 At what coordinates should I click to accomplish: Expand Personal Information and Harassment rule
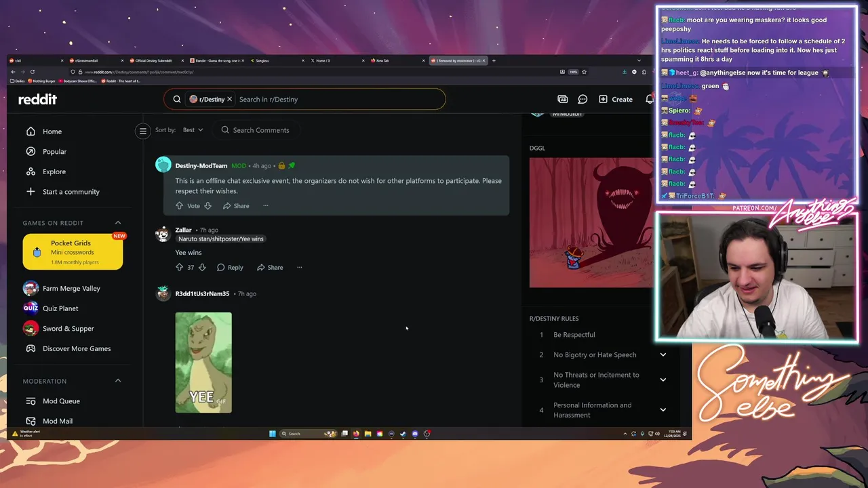pos(663,410)
